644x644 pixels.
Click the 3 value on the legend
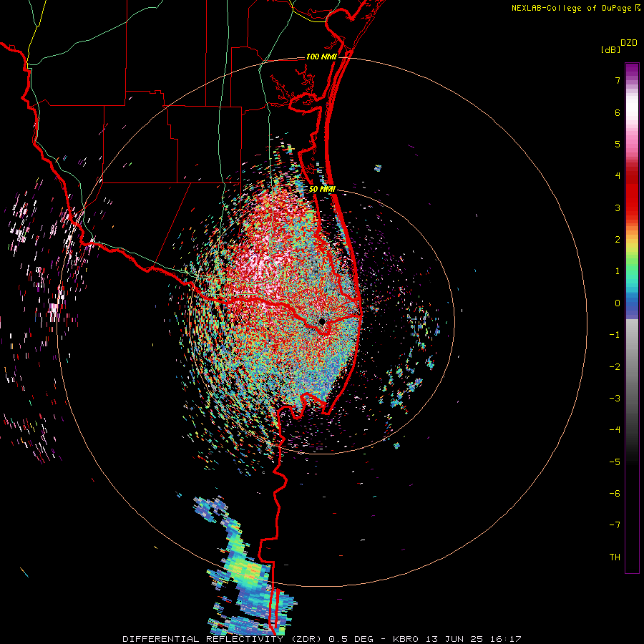[618, 208]
